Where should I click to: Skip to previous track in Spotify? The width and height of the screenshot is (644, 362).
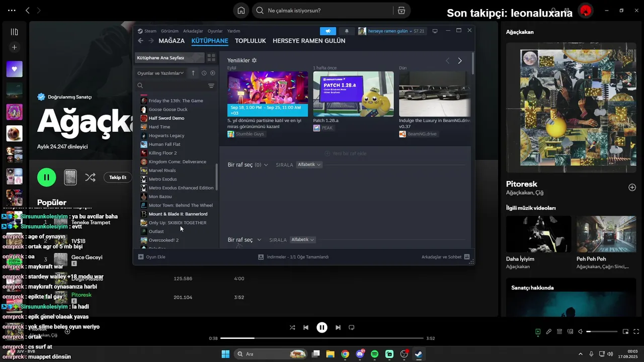306,327
